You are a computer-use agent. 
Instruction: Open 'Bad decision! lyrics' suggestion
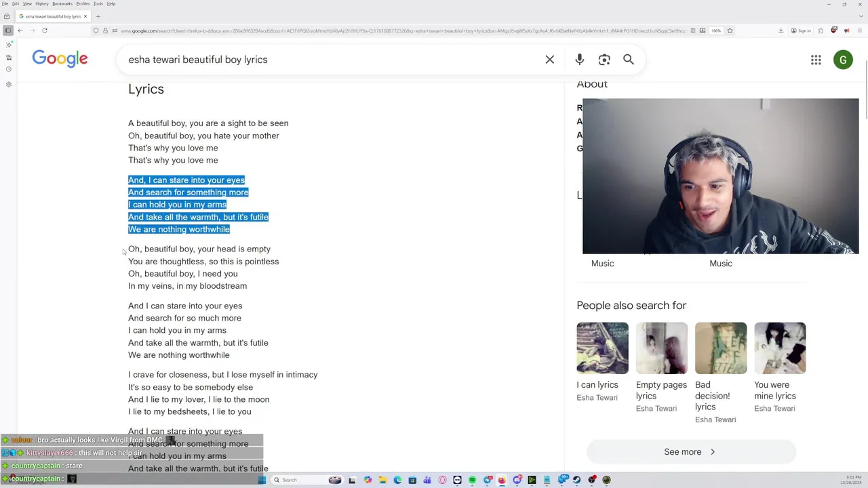click(713, 396)
